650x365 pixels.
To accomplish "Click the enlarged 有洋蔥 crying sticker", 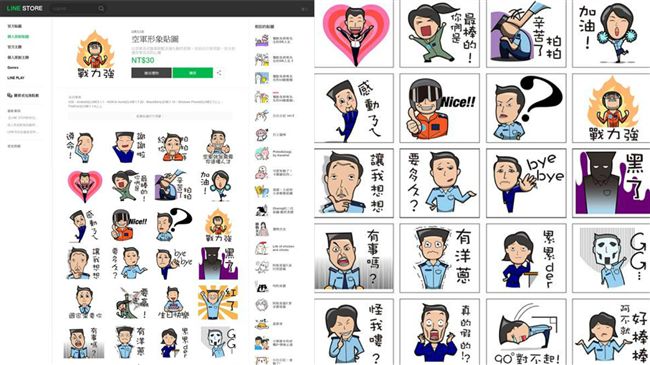I will pos(439,258).
